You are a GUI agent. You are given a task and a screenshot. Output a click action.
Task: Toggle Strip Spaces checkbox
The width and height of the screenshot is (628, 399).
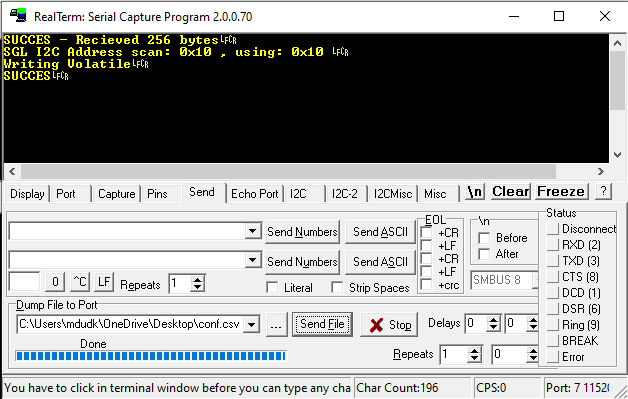337,288
